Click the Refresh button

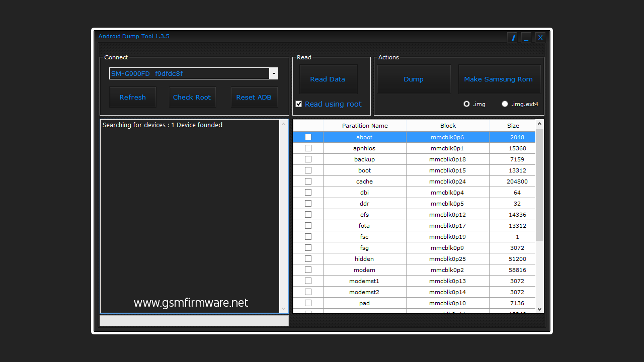(132, 97)
